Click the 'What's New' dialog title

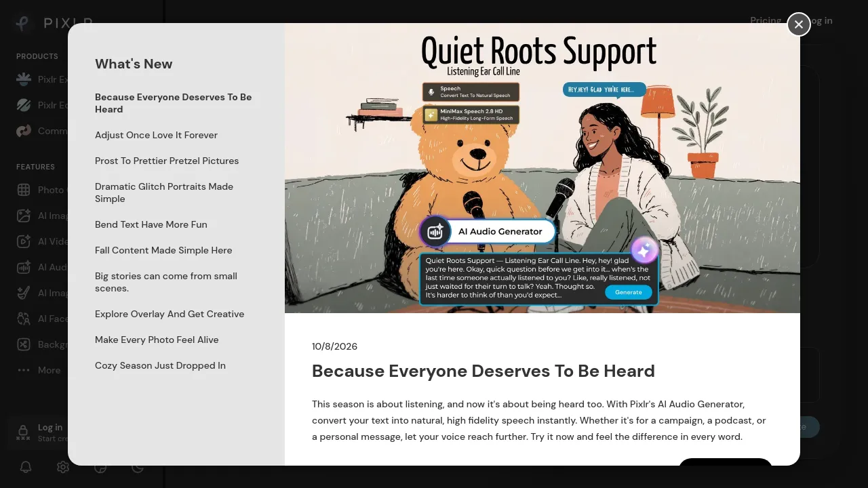134,64
